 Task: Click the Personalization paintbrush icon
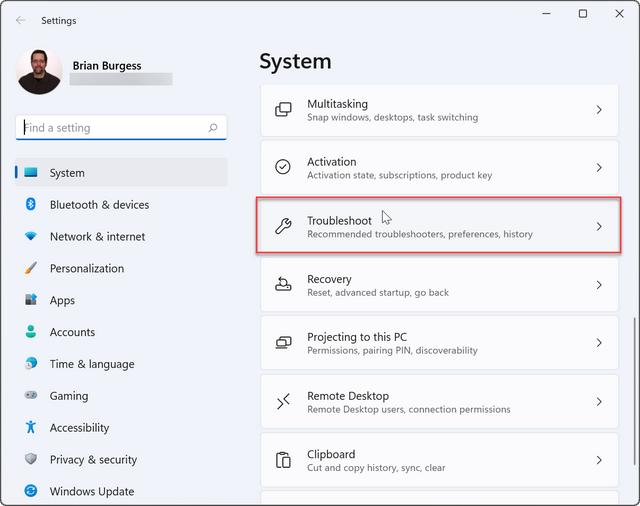(x=31, y=268)
